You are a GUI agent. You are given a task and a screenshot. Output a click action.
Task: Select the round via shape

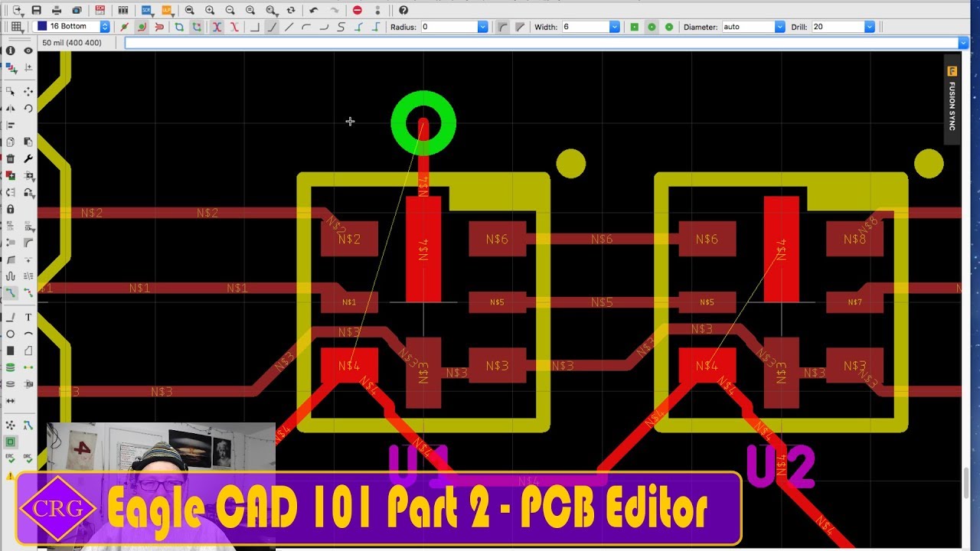[x=669, y=27]
